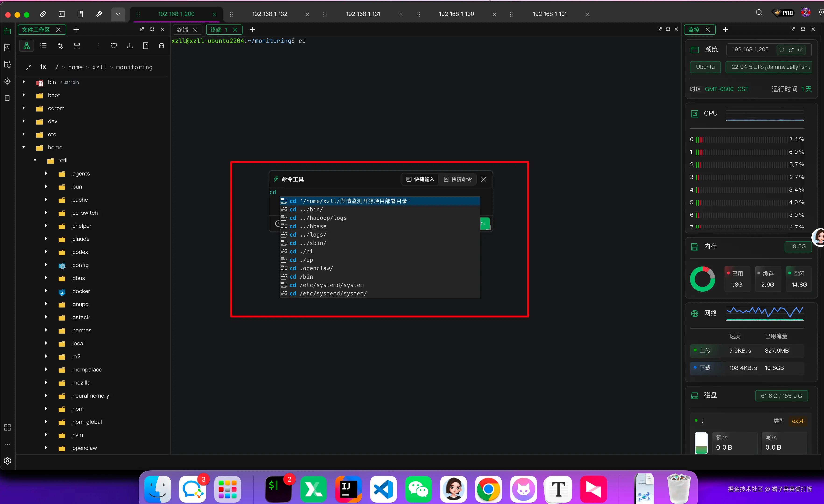Click the disk usage fill indicator
Screen dimensions: 824x504
(701, 443)
